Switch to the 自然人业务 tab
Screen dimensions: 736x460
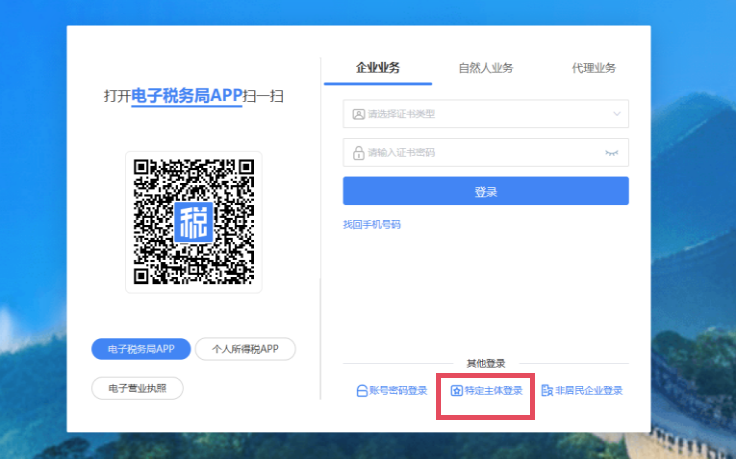(485, 68)
